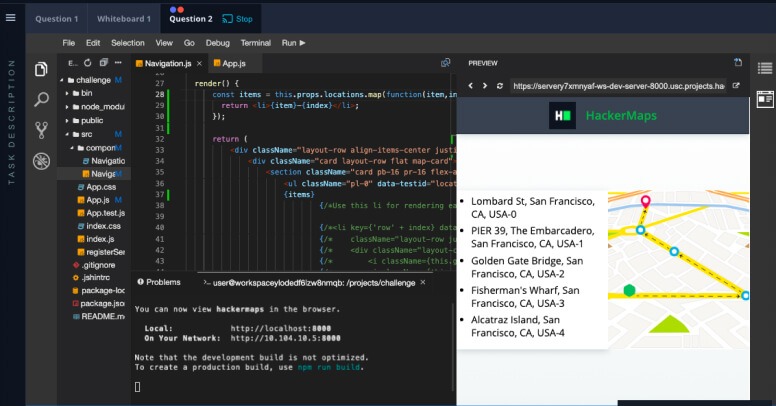Open index.css in file tree
Viewport: 776px width, 406px height.
click(x=103, y=226)
